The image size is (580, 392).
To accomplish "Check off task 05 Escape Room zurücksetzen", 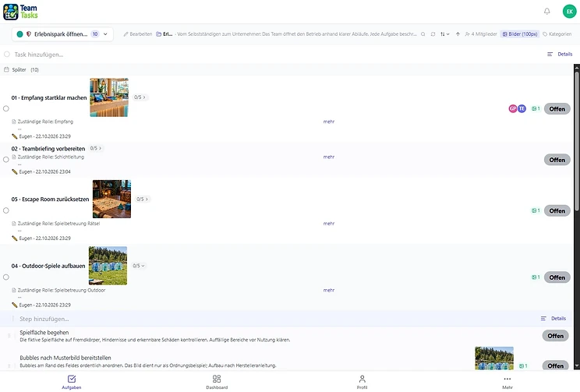I will (x=6, y=210).
